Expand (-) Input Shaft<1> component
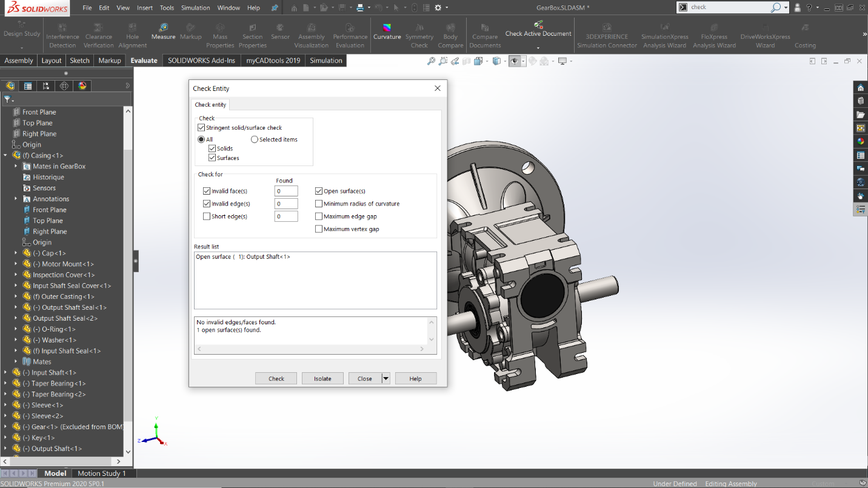Screen dimensions: 868x488 coord(5,373)
